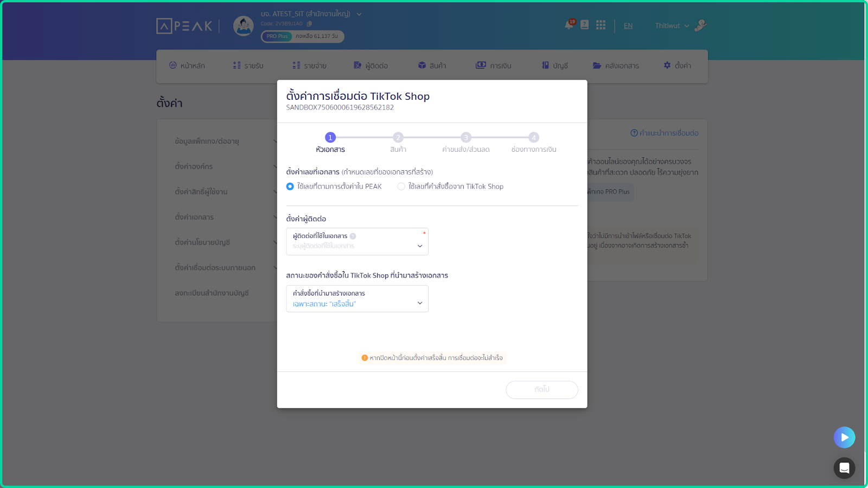Open คำแนะนำการเชื่อมต่อ link

(665, 133)
